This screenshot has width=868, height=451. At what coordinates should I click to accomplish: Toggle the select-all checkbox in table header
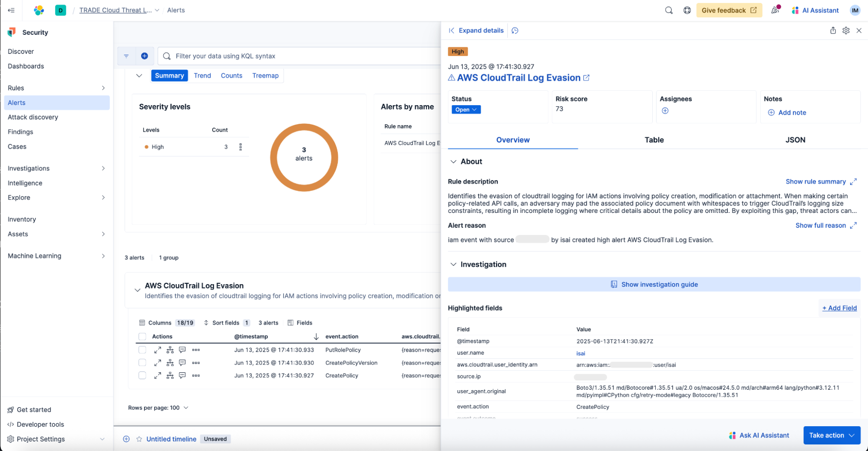click(x=142, y=337)
